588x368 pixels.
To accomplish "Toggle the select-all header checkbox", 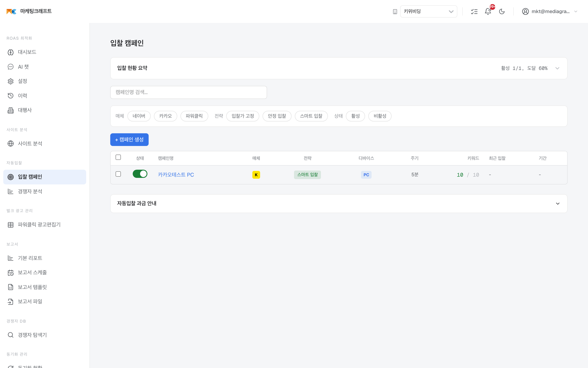I will coord(118,157).
